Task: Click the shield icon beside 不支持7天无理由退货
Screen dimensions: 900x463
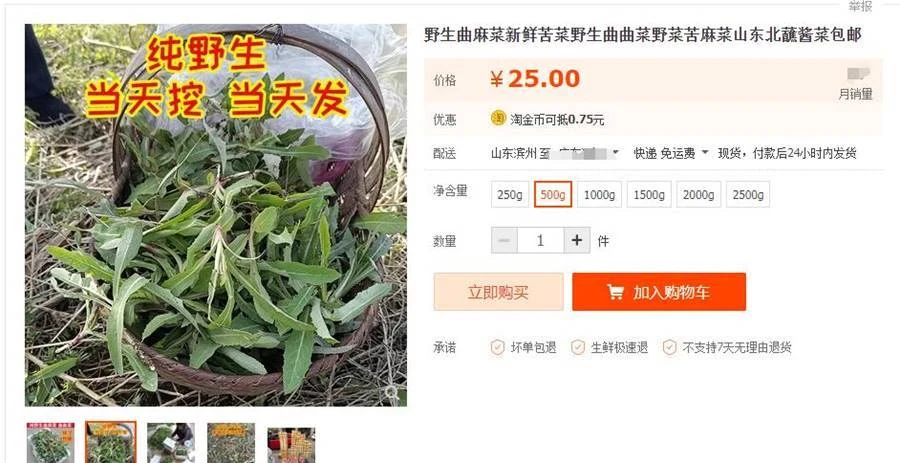Action: click(670, 347)
